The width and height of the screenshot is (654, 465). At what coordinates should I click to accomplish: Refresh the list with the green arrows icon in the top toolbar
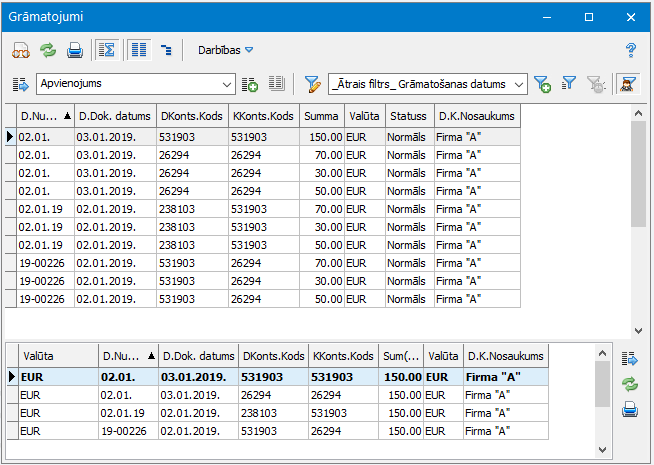tap(48, 50)
